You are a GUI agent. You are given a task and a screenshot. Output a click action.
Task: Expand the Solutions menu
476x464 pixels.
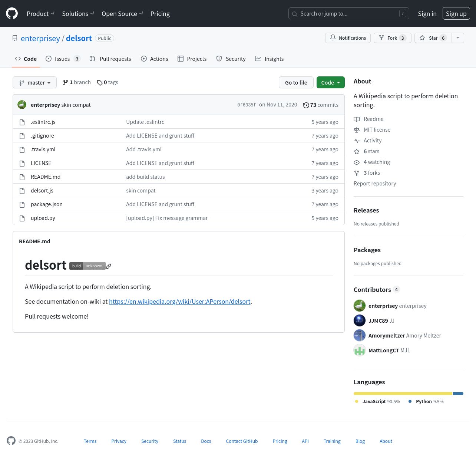coord(78,14)
